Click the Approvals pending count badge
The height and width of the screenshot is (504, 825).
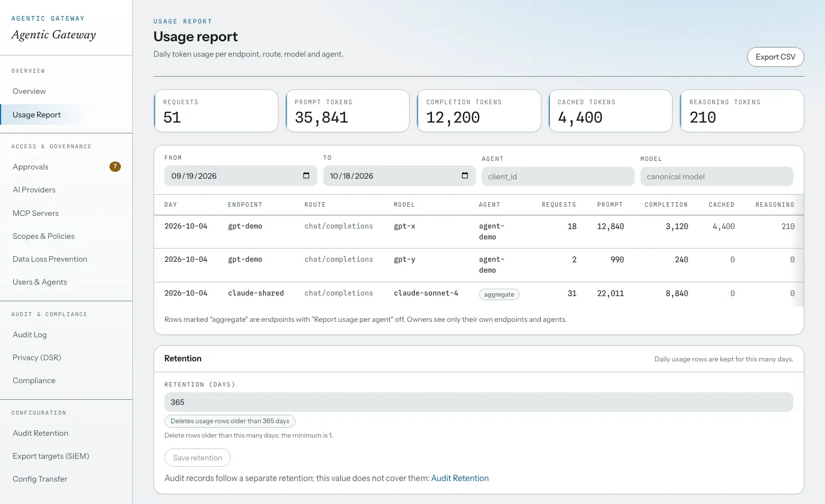pyautogui.click(x=115, y=167)
